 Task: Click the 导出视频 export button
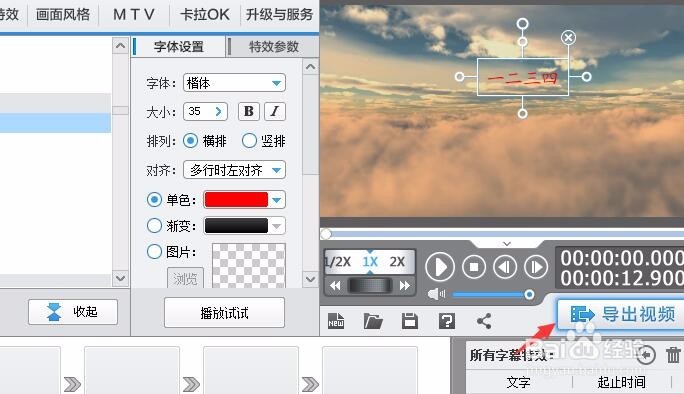pyautogui.click(x=622, y=314)
